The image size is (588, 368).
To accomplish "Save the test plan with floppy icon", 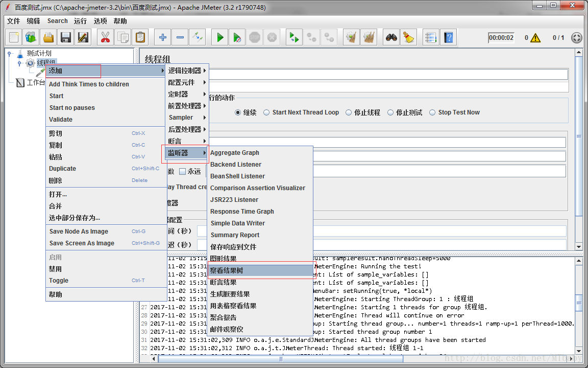I will [66, 37].
